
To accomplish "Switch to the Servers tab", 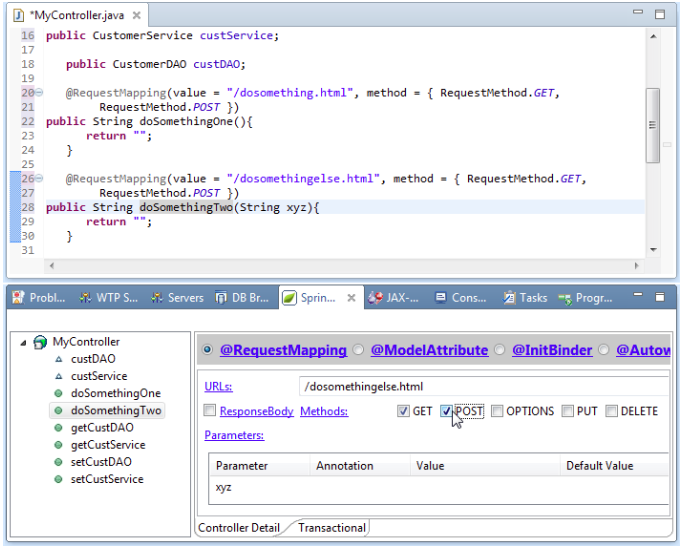I will tap(177, 298).
